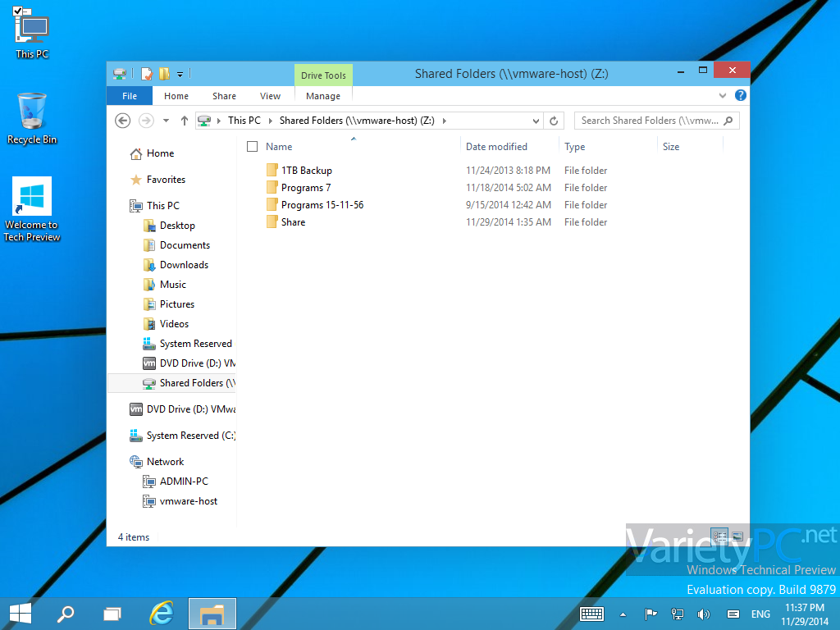Click the Back navigation arrow
The image size is (840, 630).
pyautogui.click(x=122, y=121)
